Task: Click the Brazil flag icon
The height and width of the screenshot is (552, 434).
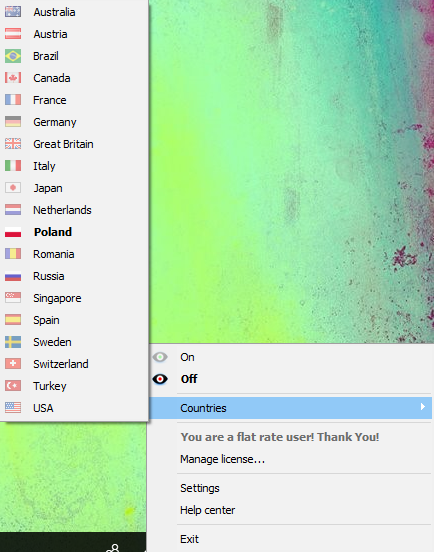Action: (13, 56)
